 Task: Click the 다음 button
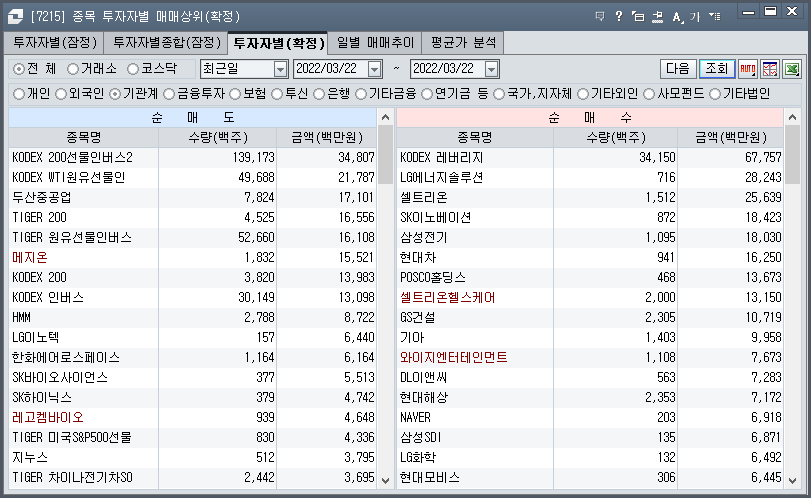pyautogui.click(x=678, y=69)
